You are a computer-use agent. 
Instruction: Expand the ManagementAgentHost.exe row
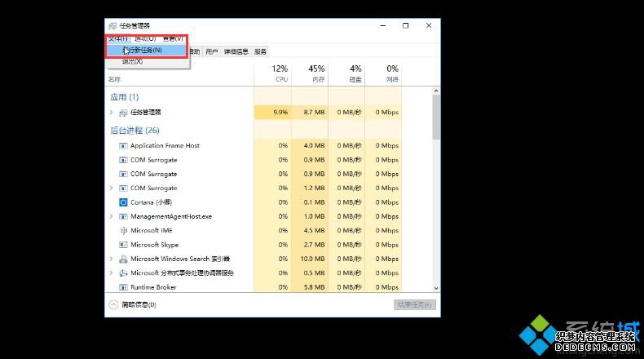coord(111,216)
